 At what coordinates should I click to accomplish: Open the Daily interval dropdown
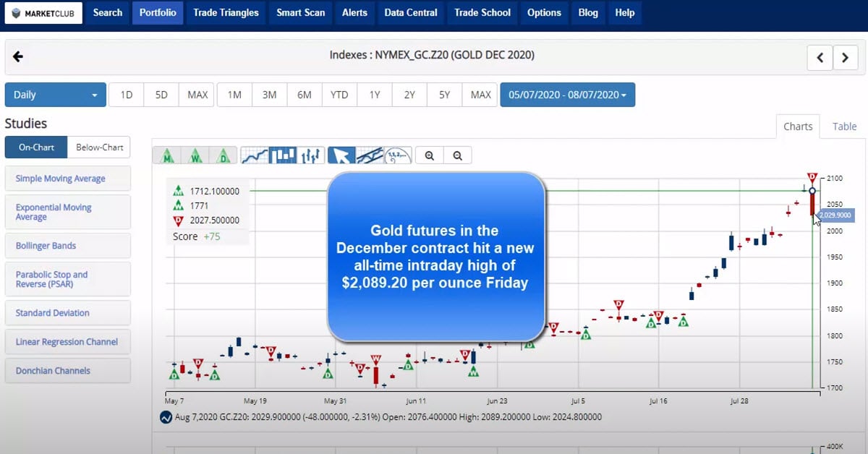click(x=56, y=95)
